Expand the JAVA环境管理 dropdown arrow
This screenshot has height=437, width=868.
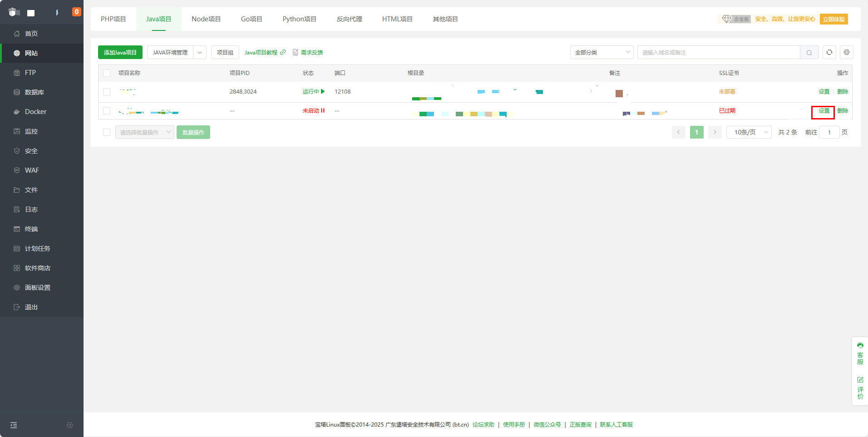coord(200,53)
